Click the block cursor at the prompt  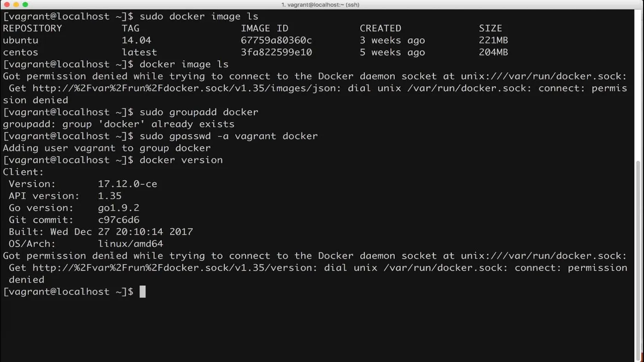(x=143, y=292)
